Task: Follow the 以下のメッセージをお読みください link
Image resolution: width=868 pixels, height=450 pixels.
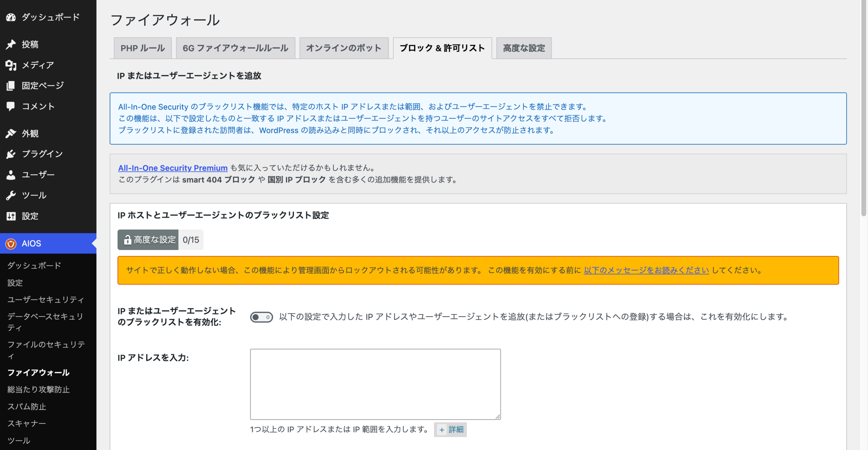Action: (646, 270)
